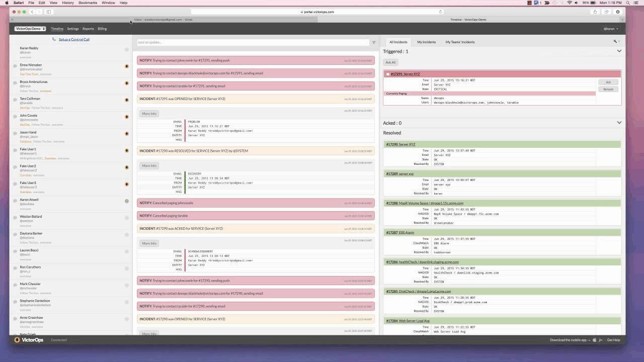This screenshot has width=644, height=362.
Task: Open the @karan user menu
Action: pos(611,29)
